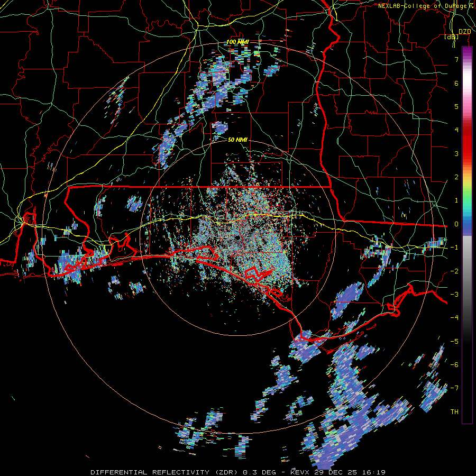Image resolution: width=476 pixels, height=476 pixels.
Task: Click the TH threshold label on legend
Action: [454, 412]
